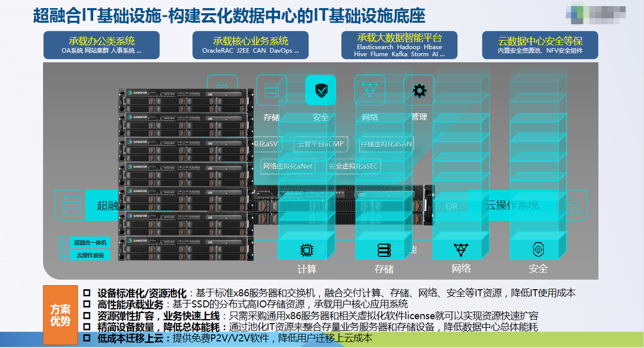Click the topmost SANGFOR server in the stack

[185, 100]
